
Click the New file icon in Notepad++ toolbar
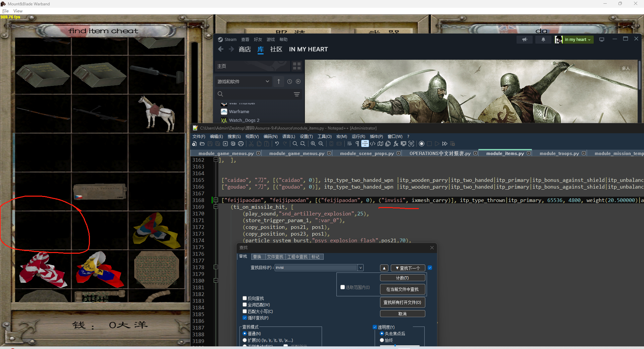[195, 144]
